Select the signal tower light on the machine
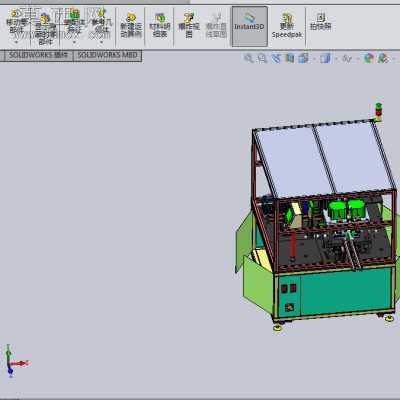 pos(379,111)
